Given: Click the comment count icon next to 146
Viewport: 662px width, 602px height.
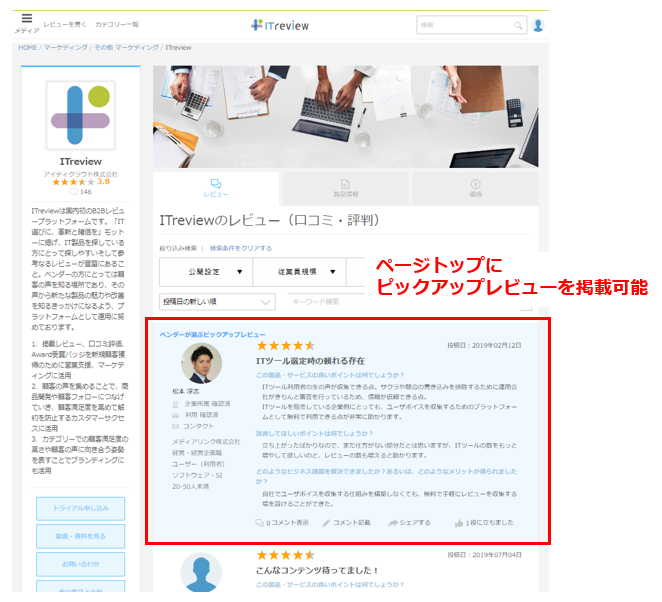Looking at the screenshot, I should 73,192.
